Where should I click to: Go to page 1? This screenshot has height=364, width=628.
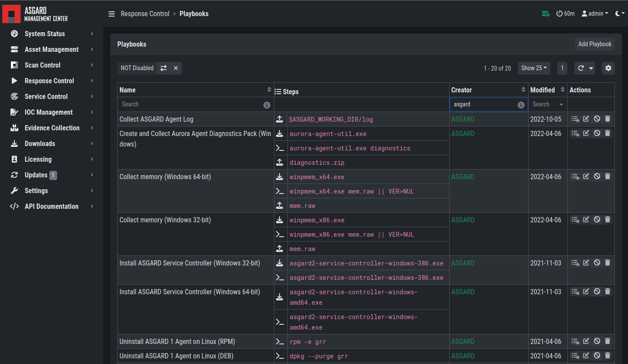[562, 68]
